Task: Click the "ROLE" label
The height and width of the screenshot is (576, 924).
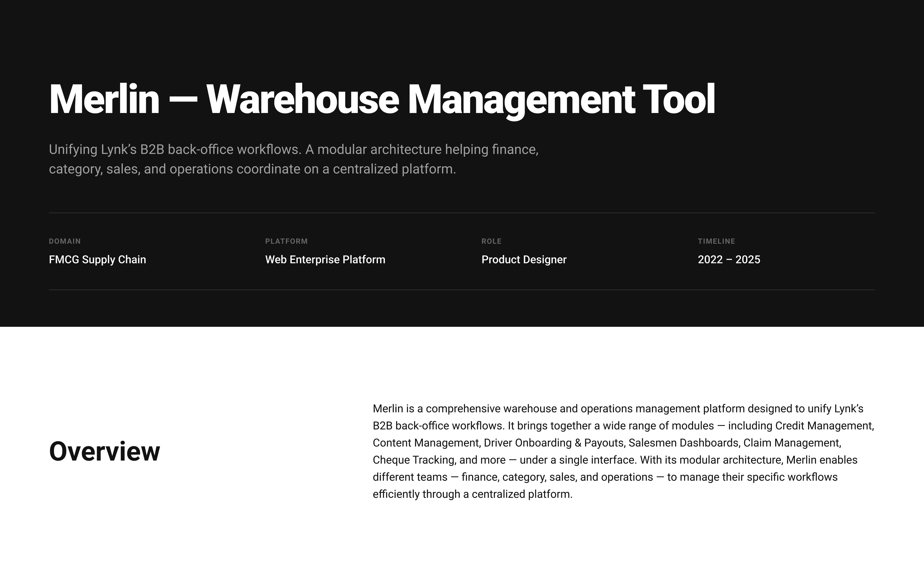Action: pos(492,241)
